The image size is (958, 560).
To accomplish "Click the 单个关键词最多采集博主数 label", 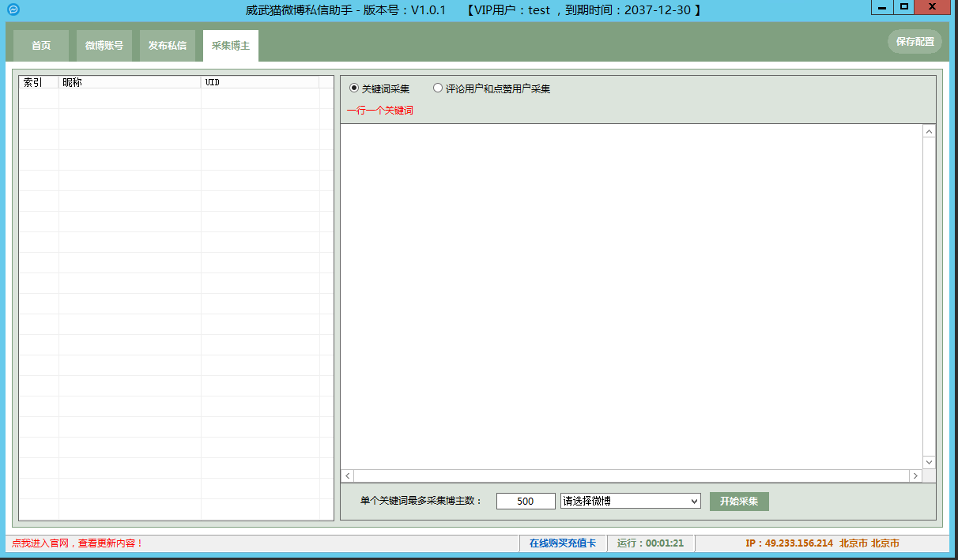I will [x=421, y=502].
